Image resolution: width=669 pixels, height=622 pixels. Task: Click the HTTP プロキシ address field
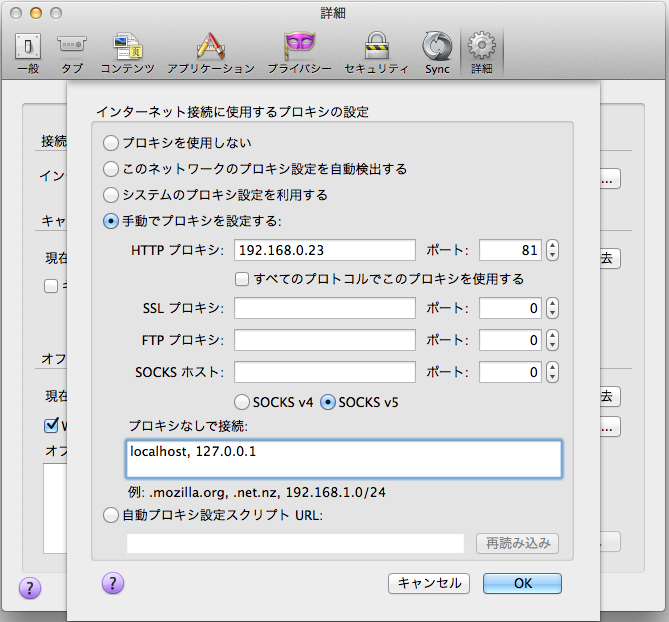coord(325,250)
